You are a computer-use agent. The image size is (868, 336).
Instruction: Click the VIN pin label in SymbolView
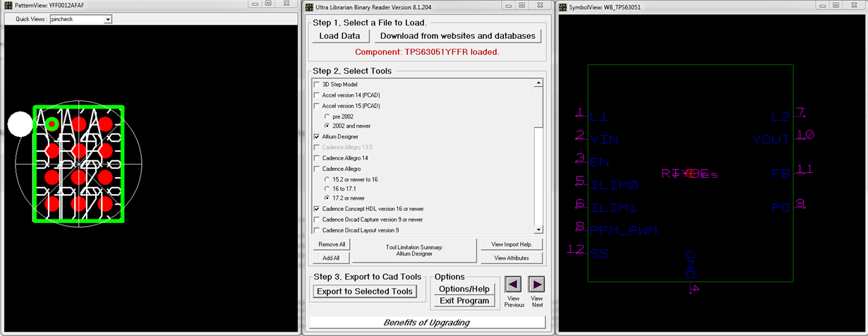point(605,140)
